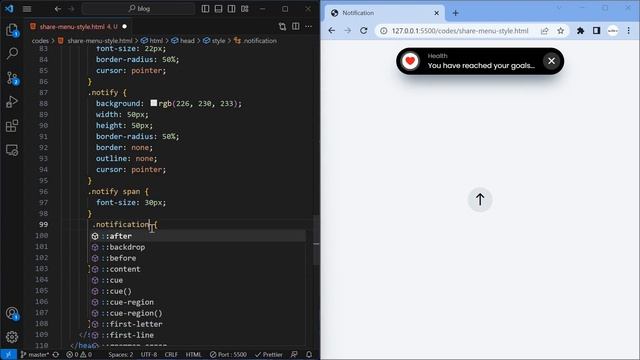
Task: Click the codes breadcrumb segment
Action: point(40,41)
